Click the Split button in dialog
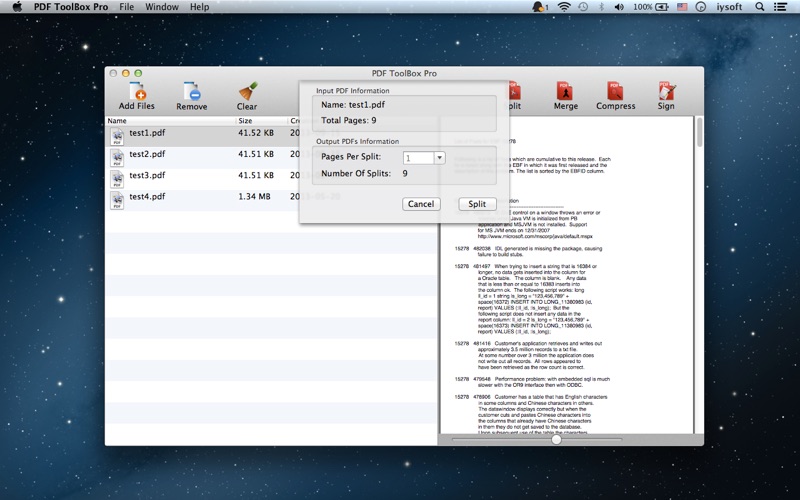The height and width of the screenshot is (500, 800). point(477,204)
